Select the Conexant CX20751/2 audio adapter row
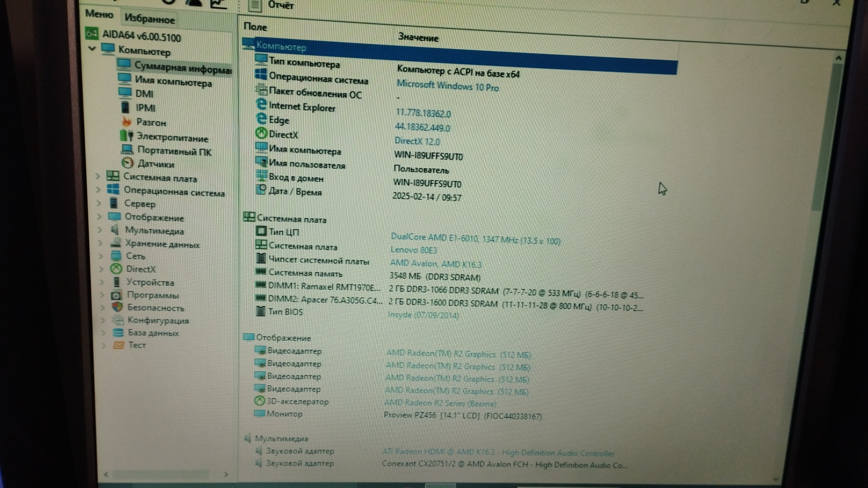 441,464
